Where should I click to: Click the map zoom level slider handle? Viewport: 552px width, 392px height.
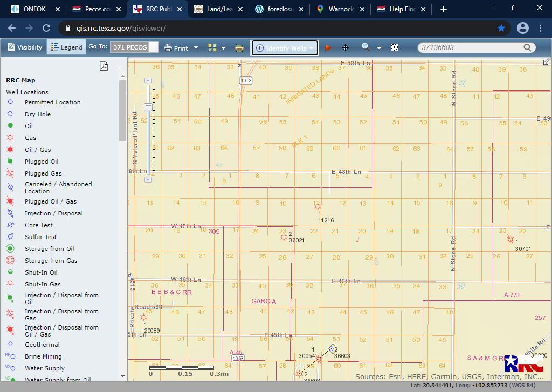point(148,107)
